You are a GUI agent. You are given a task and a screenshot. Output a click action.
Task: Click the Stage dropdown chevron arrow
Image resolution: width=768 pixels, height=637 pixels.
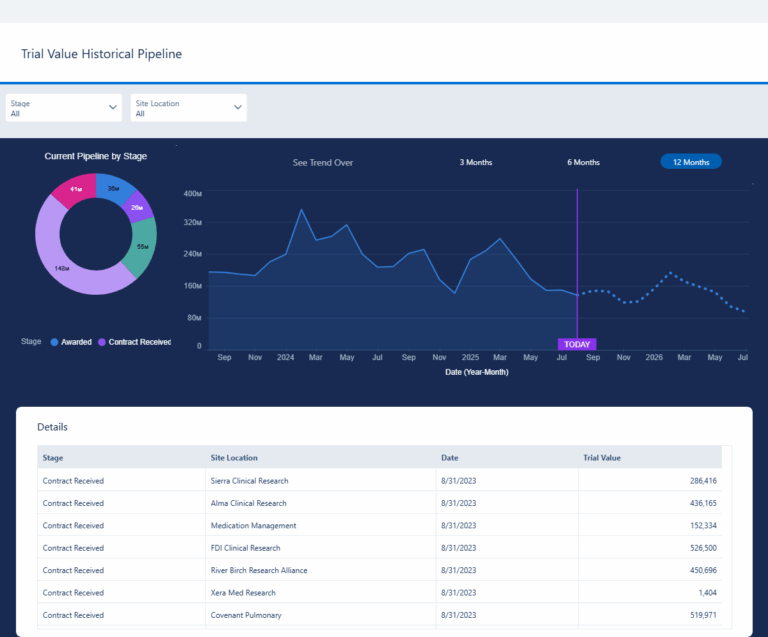point(112,107)
